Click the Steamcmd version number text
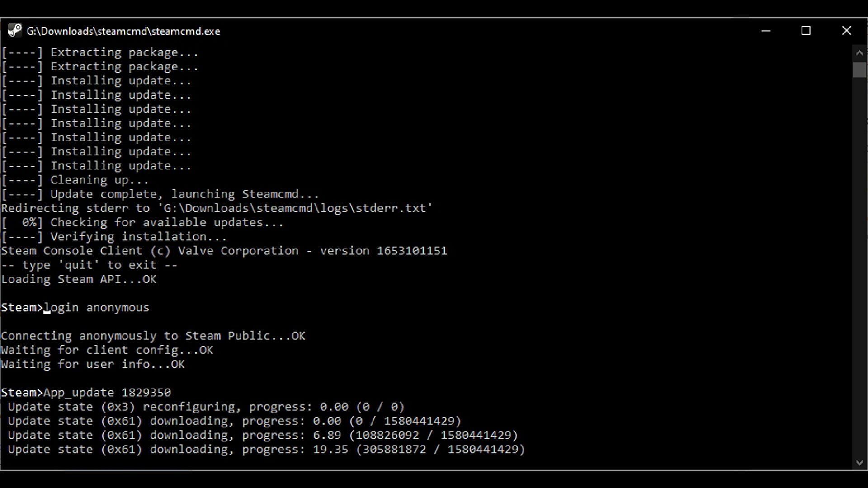 tap(412, 251)
